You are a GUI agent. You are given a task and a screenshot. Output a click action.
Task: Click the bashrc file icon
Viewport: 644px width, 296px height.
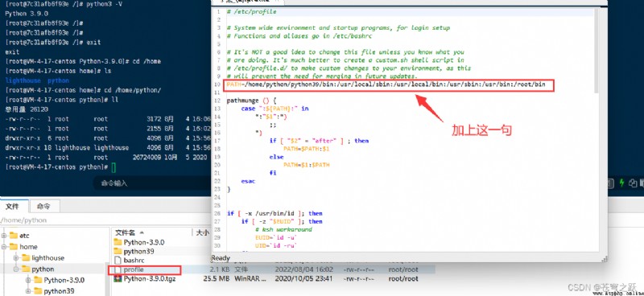click(x=118, y=261)
